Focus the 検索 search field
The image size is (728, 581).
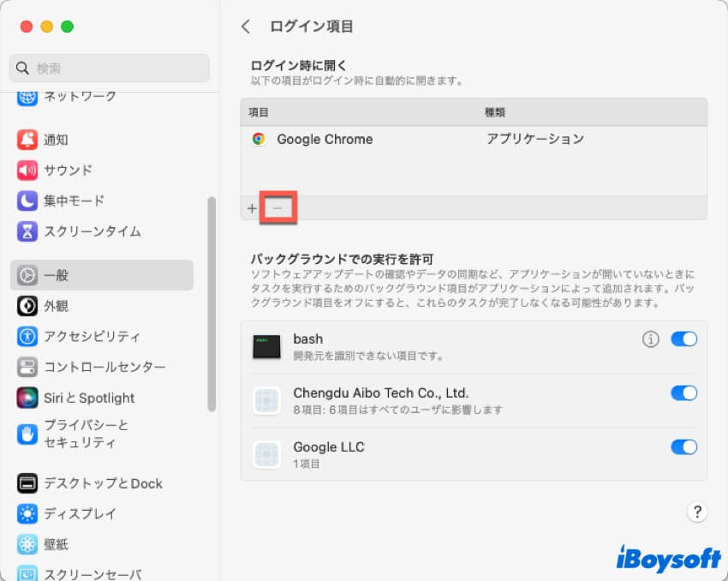[x=110, y=69]
